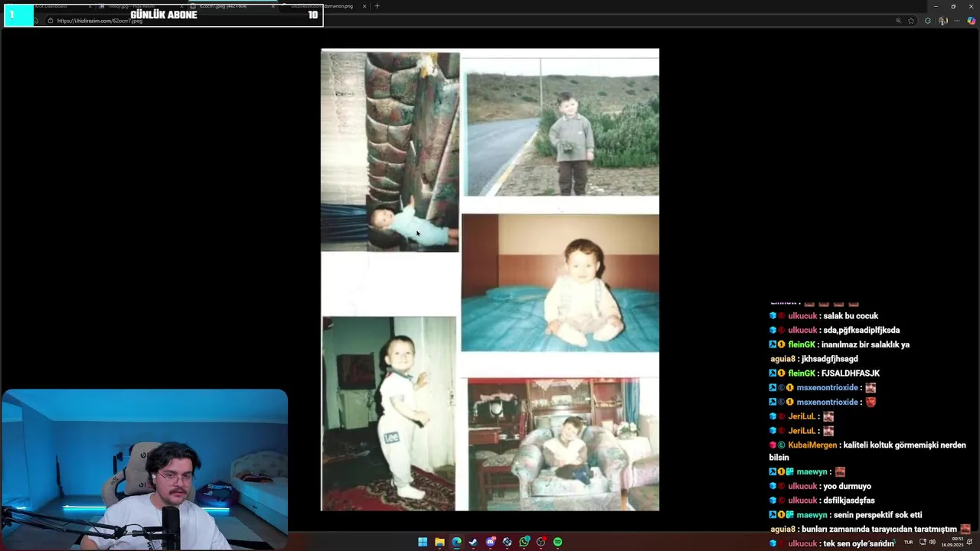Click chat message 'senin perspektif sok etti'
The image size is (980, 551).
pyautogui.click(x=877, y=515)
